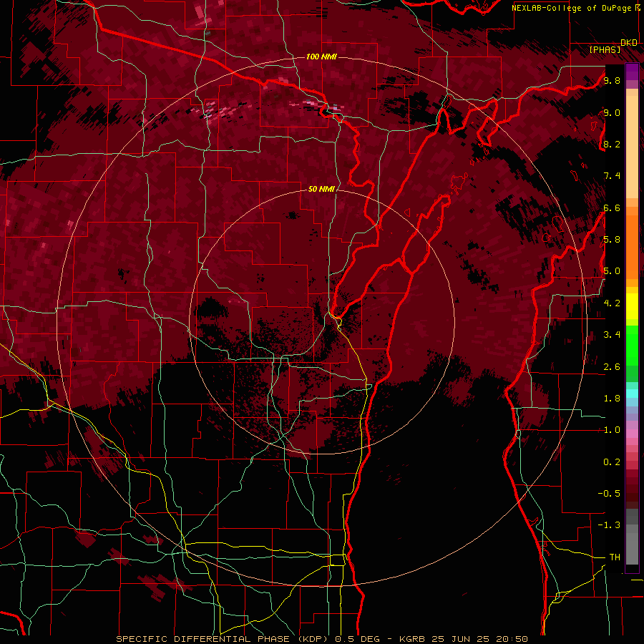Viewport: 644px width, 644px height.
Task: Pick the pink color band near 1.0
Action: coord(632,434)
